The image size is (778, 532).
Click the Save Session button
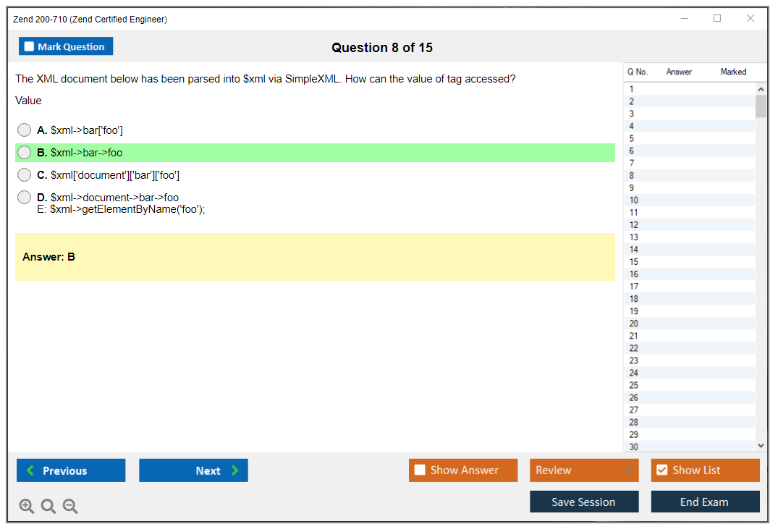coord(584,502)
